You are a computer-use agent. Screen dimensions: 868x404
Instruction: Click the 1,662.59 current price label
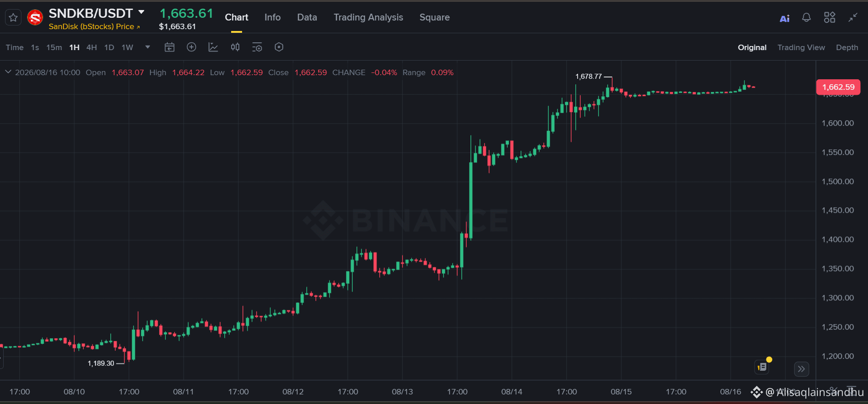coord(838,87)
